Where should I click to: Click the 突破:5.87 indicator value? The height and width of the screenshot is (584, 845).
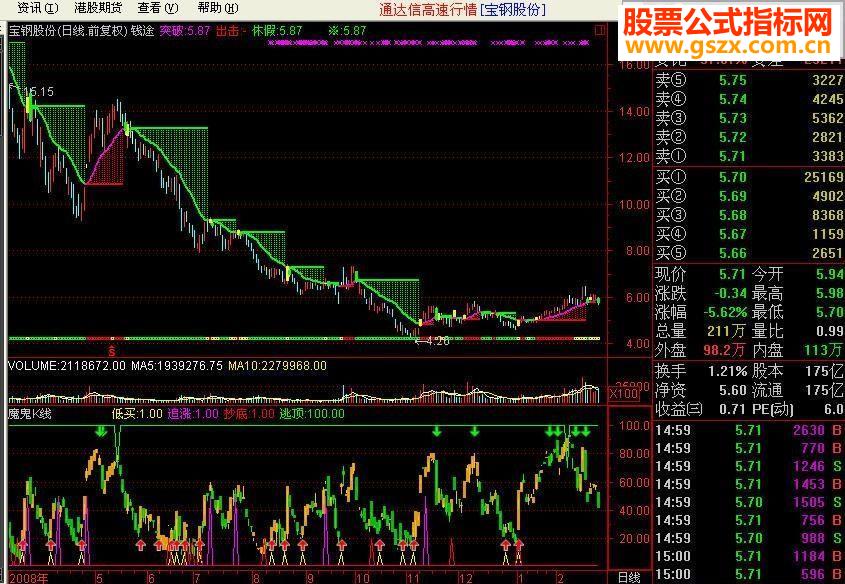tap(184, 31)
